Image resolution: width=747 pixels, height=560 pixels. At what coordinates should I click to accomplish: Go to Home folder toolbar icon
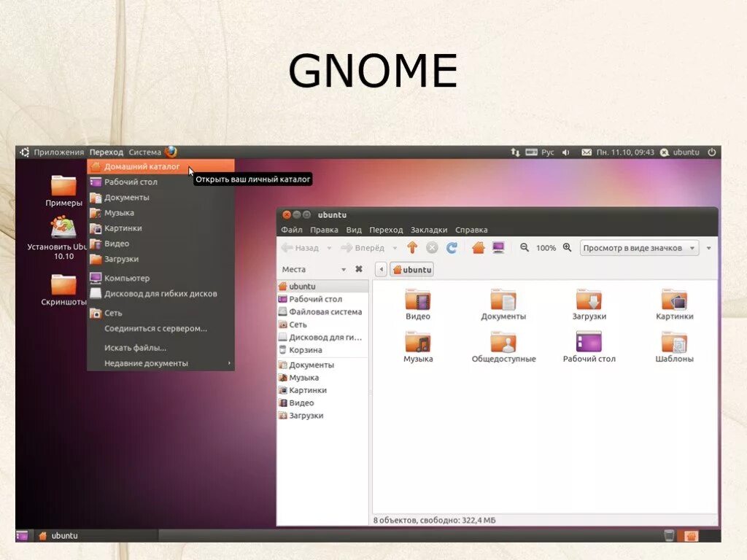pyautogui.click(x=479, y=248)
